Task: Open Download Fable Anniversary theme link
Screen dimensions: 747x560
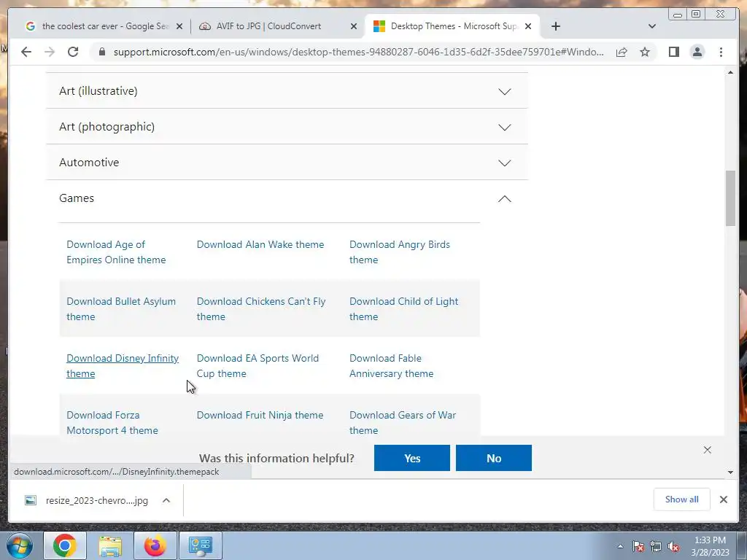Action: tap(391, 366)
